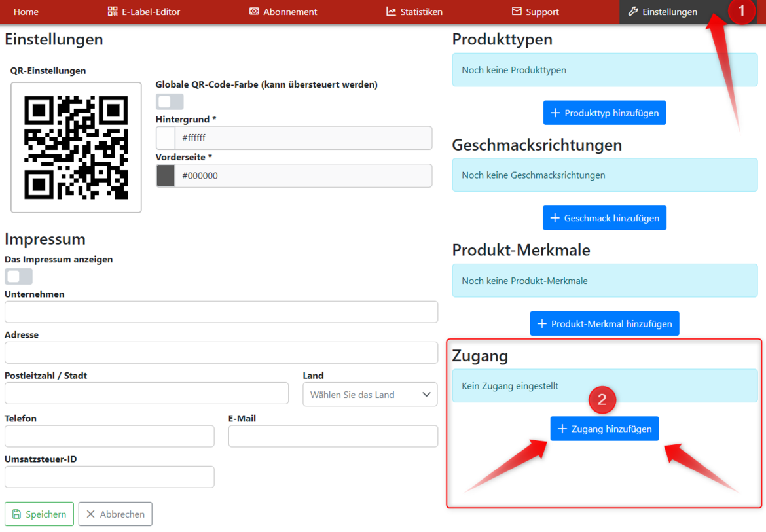Enable the Impressum anzeigen switch
The height and width of the screenshot is (532, 766).
point(18,276)
